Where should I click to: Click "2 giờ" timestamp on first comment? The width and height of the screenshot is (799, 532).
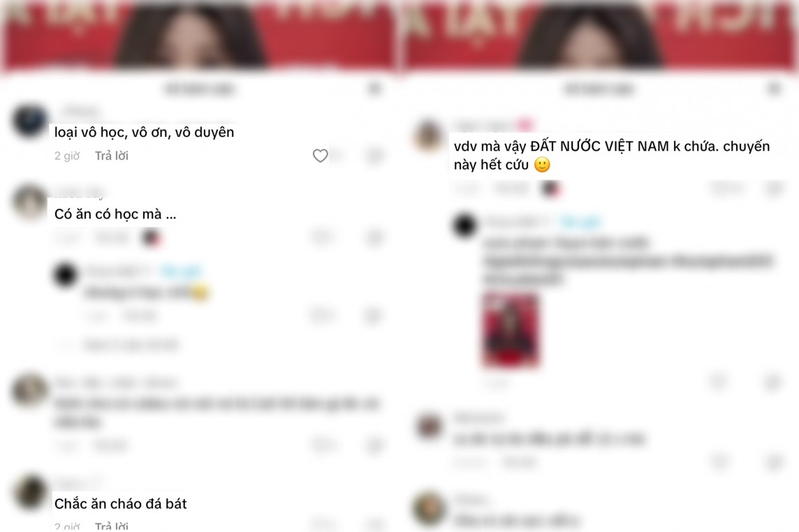(x=67, y=156)
